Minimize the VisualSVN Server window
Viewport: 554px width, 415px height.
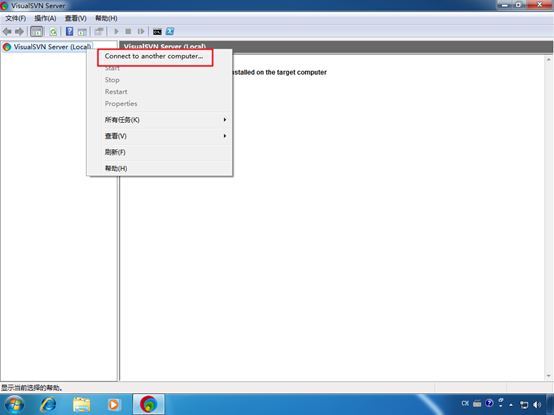click(x=504, y=5)
